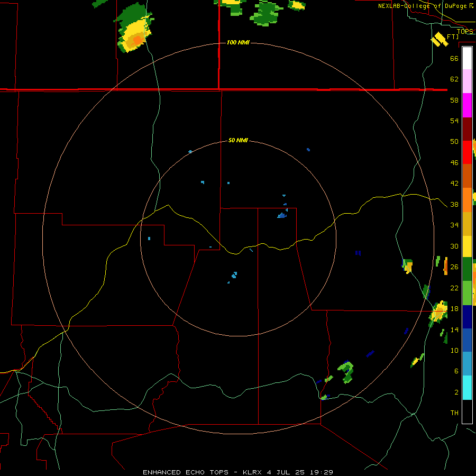The width and height of the screenshot is (476, 476).
Task: Select the medium blue legend band near 14
Action: pyautogui.click(x=467, y=340)
